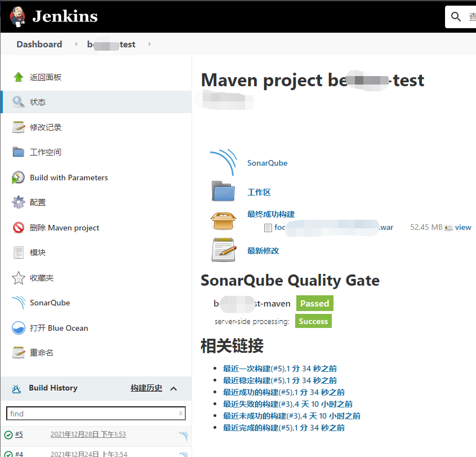Screen dimensions: 476x457
Task: Click the notepad icon beside 修改记录
Action: (19, 127)
